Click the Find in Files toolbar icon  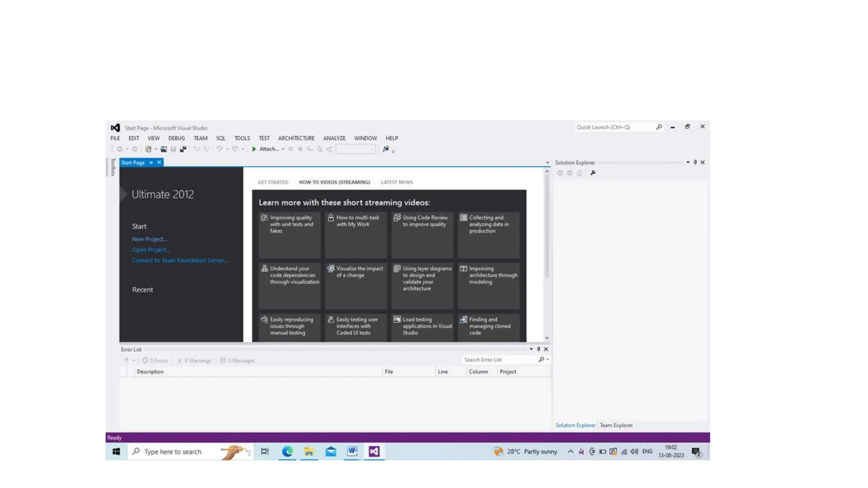pyautogui.click(x=385, y=149)
